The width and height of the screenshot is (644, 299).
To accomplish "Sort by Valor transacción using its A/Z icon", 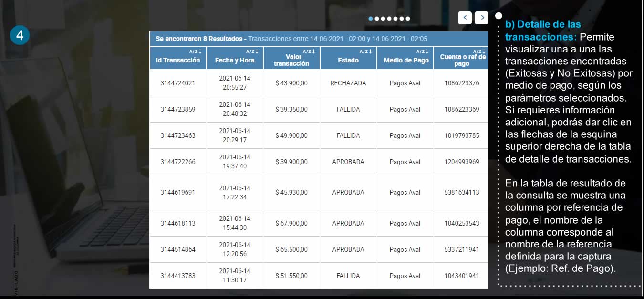I will coord(309,51).
